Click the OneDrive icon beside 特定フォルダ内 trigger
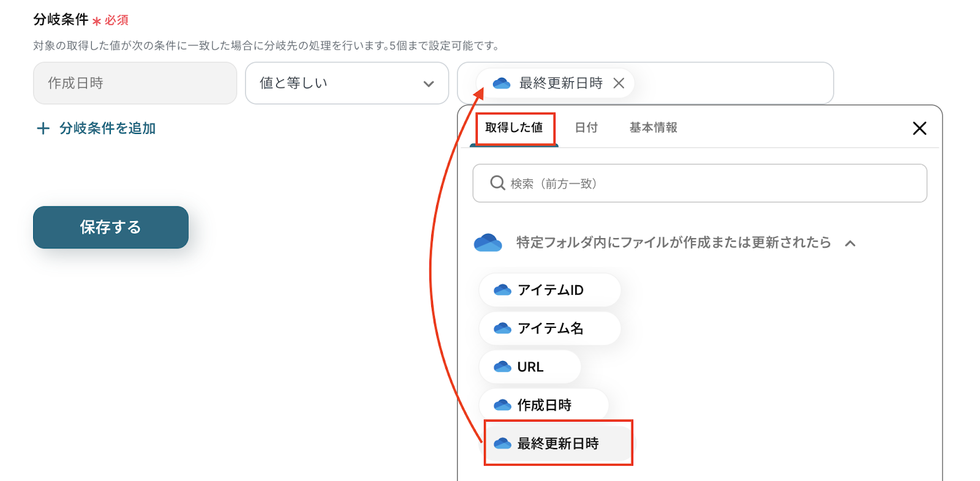The image size is (980, 481). pos(488,242)
